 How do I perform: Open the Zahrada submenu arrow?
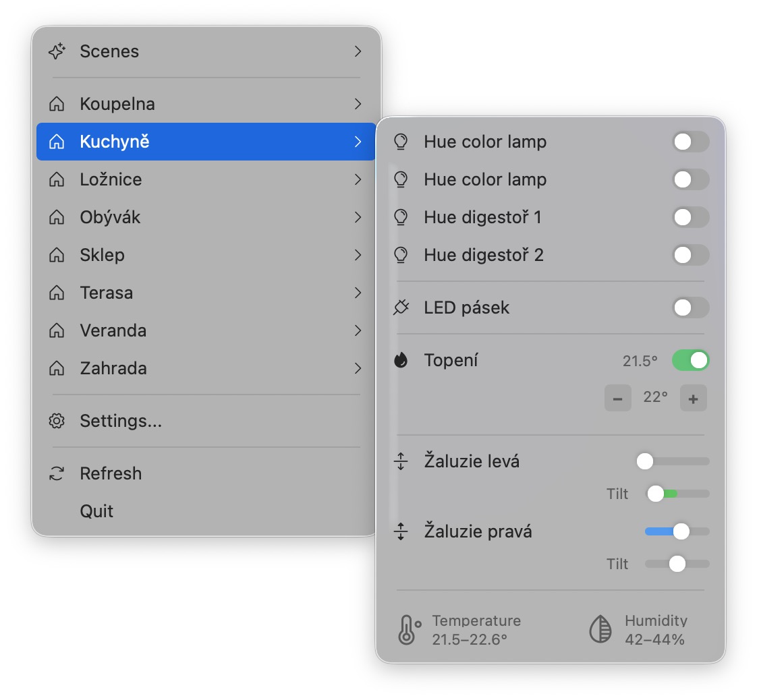pyautogui.click(x=358, y=368)
